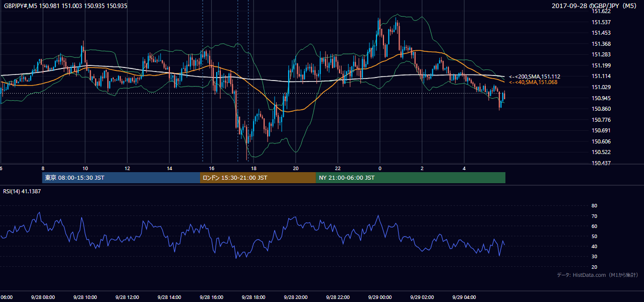Click price axis value 150.776
This screenshot has width=644, height=302.
(x=601, y=120)
